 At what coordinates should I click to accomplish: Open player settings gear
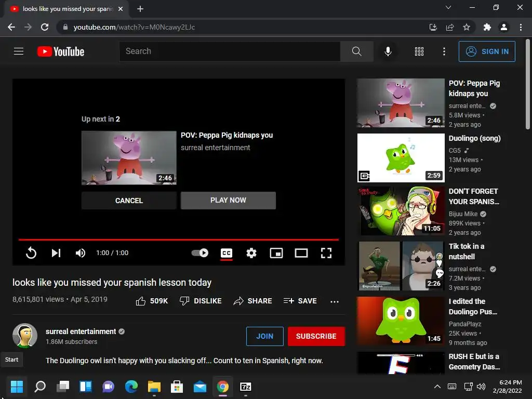point(251,253)
